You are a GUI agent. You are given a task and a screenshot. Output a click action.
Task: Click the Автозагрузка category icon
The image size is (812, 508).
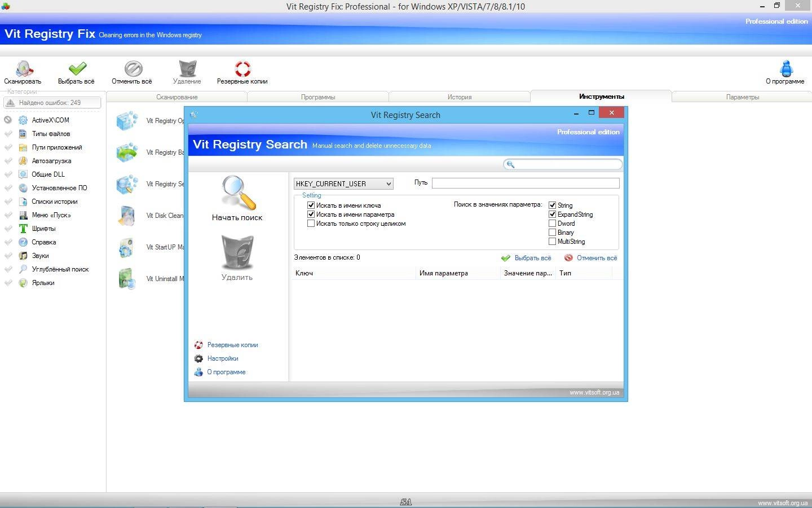click(x=23, y=161)
